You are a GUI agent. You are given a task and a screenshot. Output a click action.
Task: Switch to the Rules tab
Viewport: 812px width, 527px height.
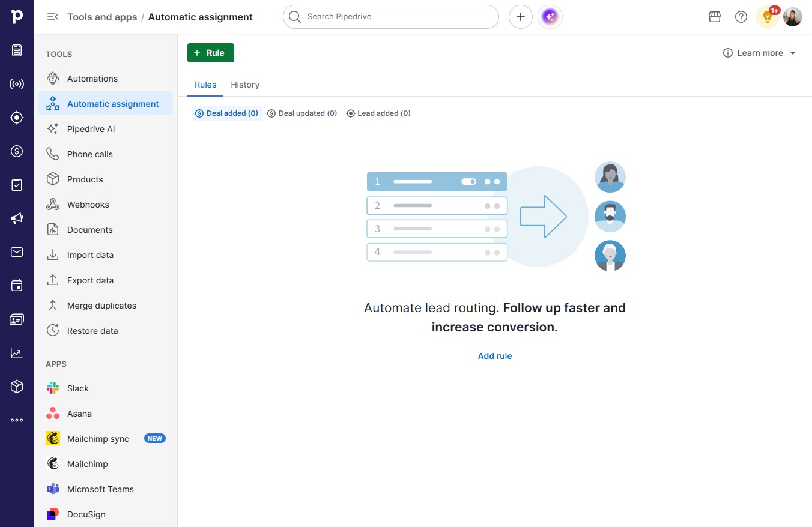[205, 85]
